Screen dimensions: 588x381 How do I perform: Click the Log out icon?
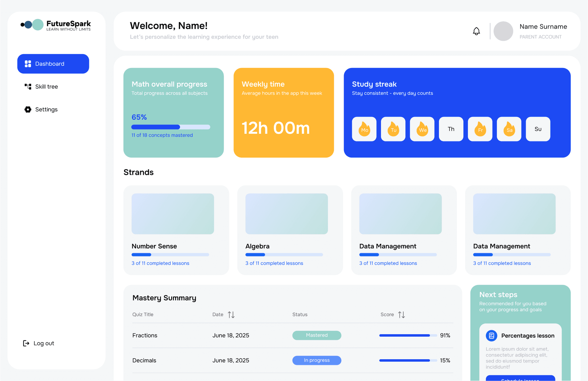26,343
